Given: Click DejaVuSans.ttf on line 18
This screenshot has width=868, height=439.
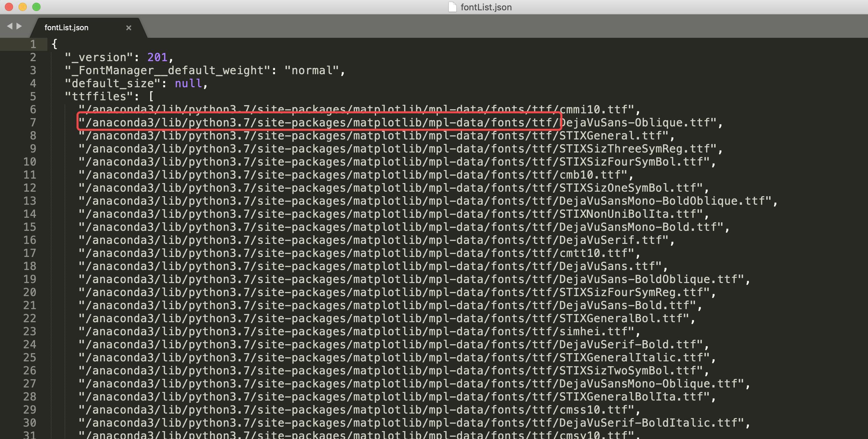Looking at the screenshot, I should 607,266.
